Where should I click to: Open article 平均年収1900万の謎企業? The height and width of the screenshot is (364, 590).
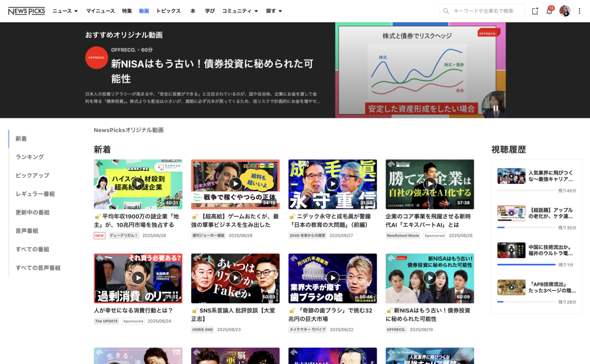tap(138, 221)
